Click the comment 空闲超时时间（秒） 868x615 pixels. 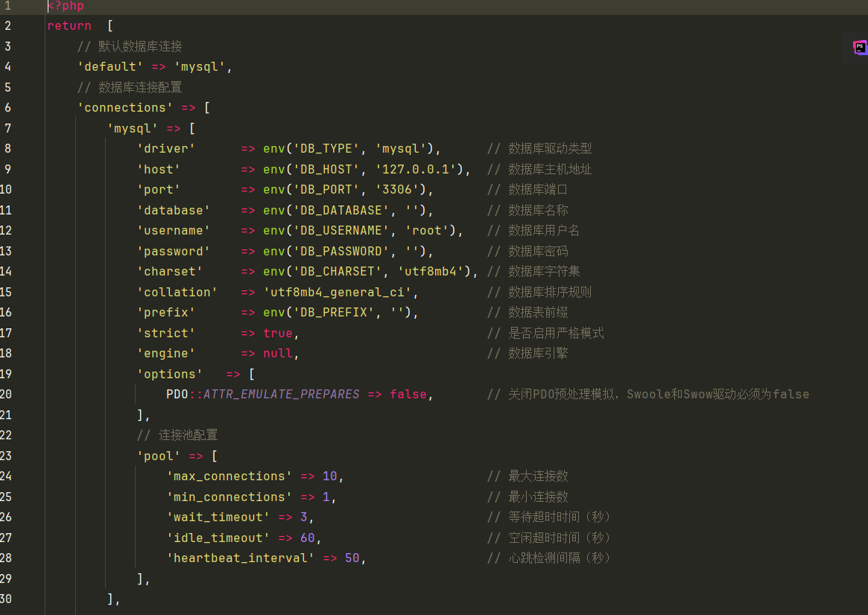click(548, 538)
